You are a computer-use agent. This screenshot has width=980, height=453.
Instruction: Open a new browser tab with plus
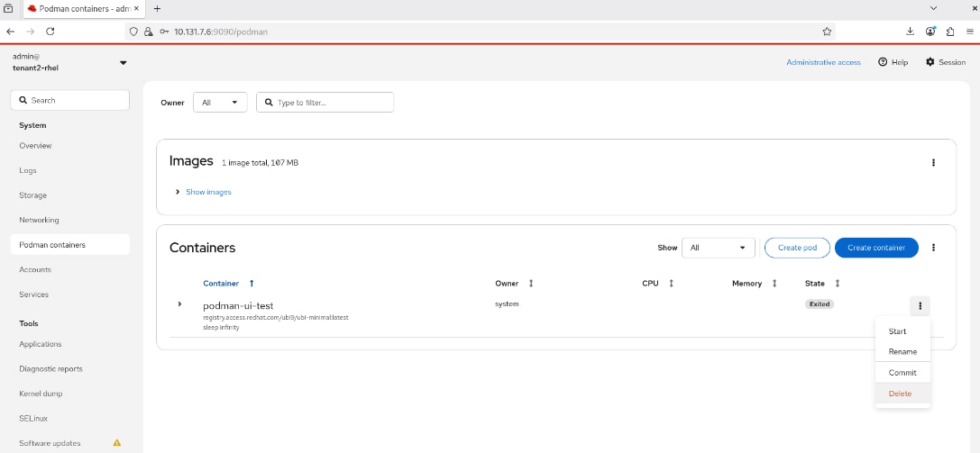tap(157, 9)
